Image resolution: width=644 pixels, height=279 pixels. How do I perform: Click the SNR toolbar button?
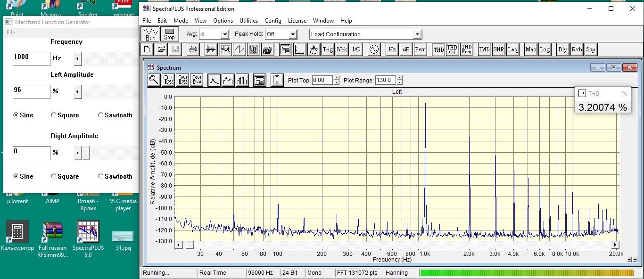pyautogui.click(x=498, y=49)
